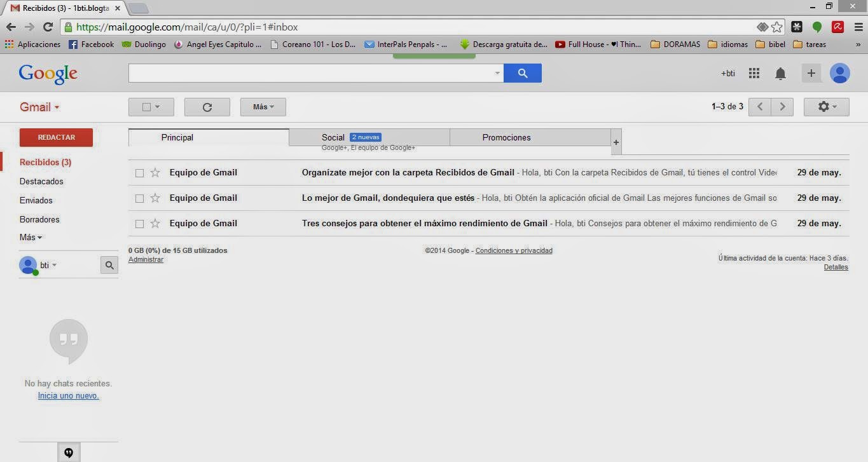Click the blue Gmail search button
Screen dimensions: 868x462
pyautogui.click(x=523, y=73)
